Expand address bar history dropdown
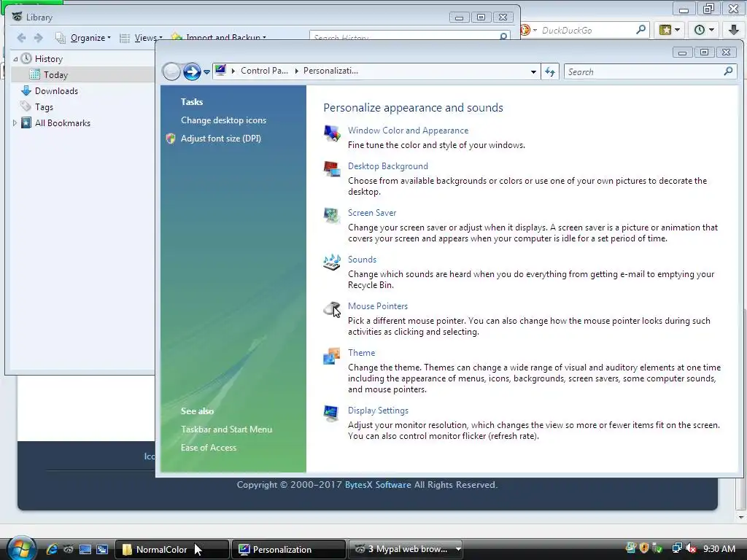This screenshot has width=747, height=560. 533,72
